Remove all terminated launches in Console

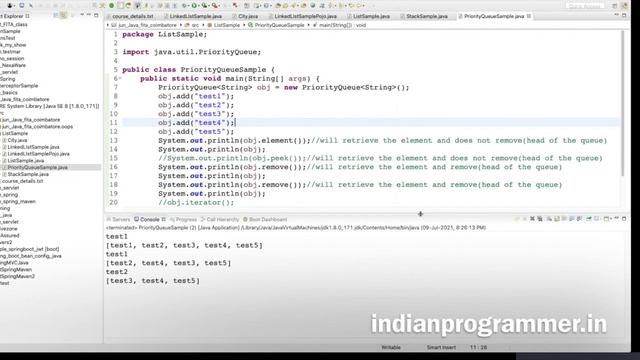[x=540, y=219]
